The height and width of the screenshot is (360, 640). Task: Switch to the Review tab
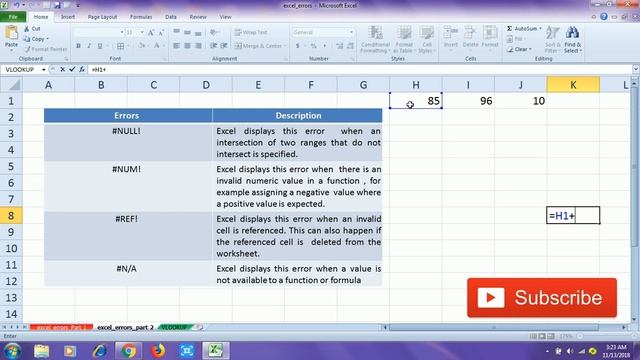click(x=198, y=17)
